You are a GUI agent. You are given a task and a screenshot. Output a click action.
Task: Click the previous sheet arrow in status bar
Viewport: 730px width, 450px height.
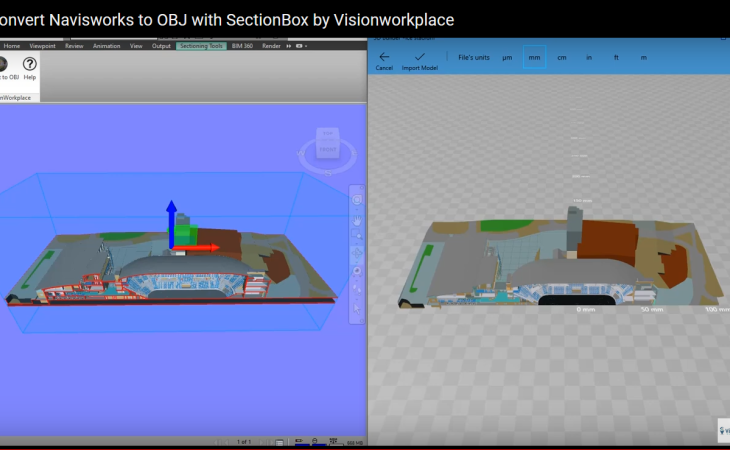pos(227,442)
